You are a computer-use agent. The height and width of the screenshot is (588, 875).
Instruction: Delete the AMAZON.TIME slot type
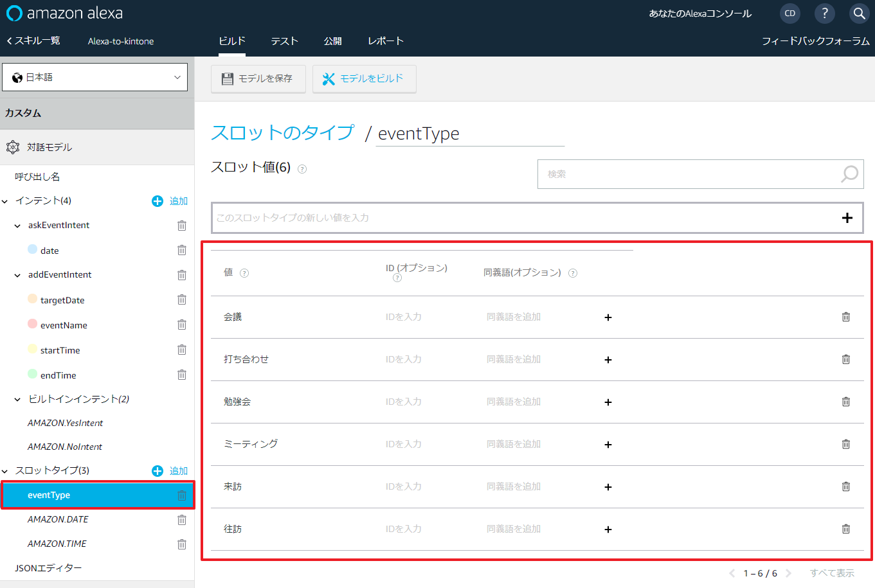(x=182, y=544)
